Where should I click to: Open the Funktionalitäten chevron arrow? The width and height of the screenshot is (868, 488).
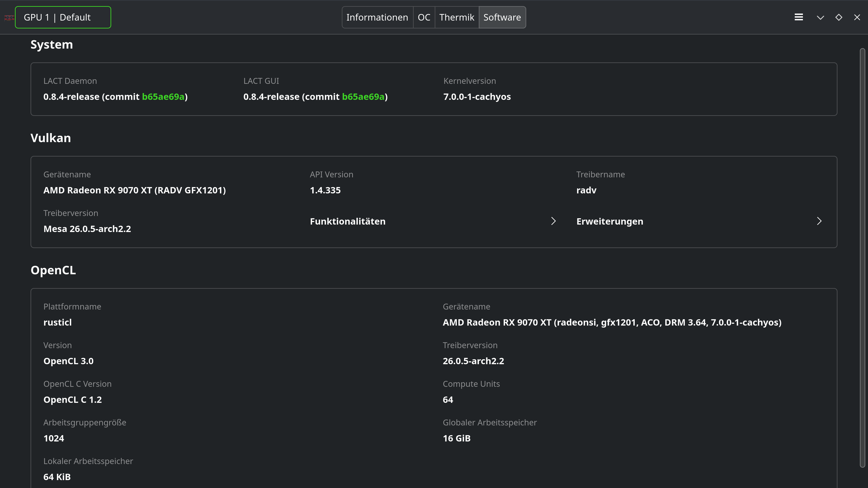553,221
